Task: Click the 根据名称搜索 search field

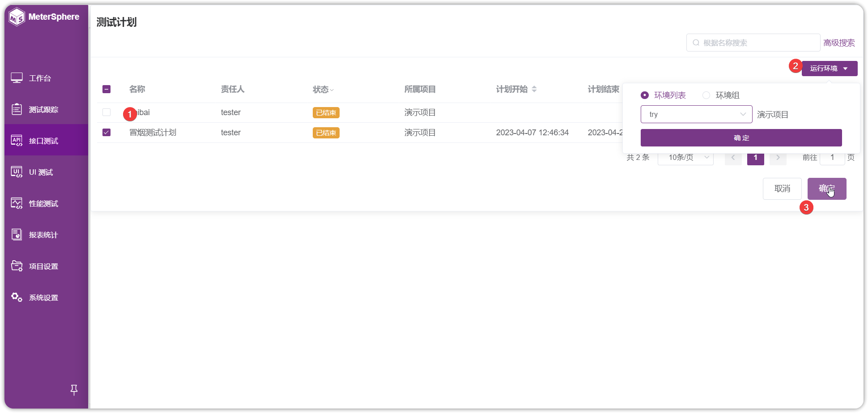Action: [753, 43]
